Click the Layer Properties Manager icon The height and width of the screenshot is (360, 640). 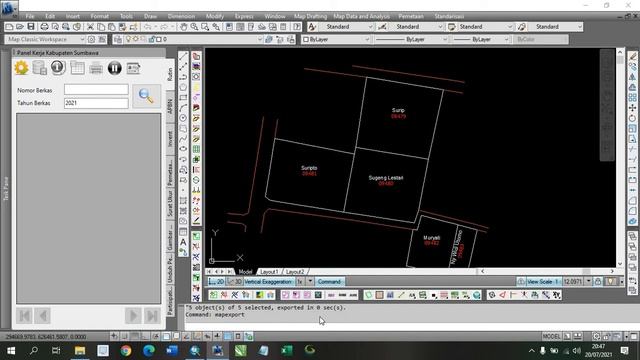118,39
